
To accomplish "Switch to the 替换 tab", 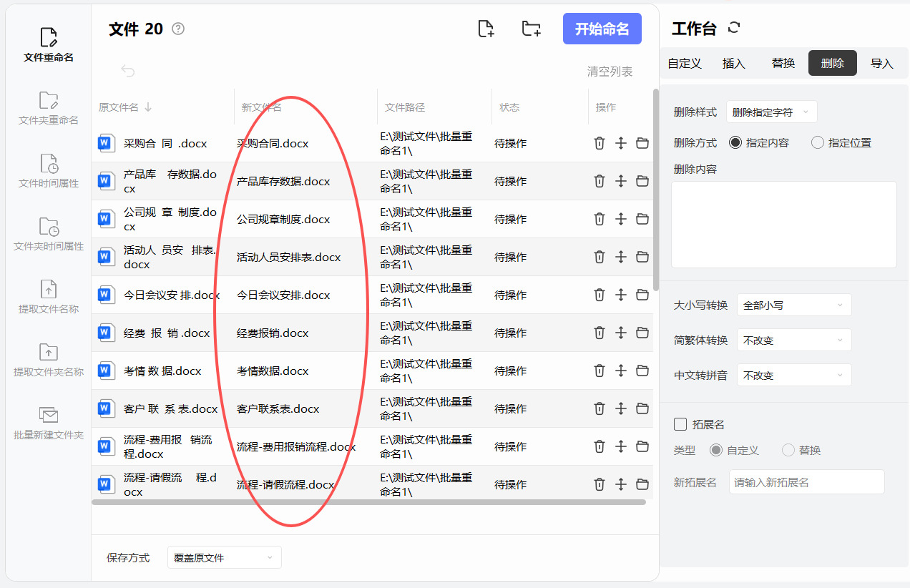I will tap(783, 63).
